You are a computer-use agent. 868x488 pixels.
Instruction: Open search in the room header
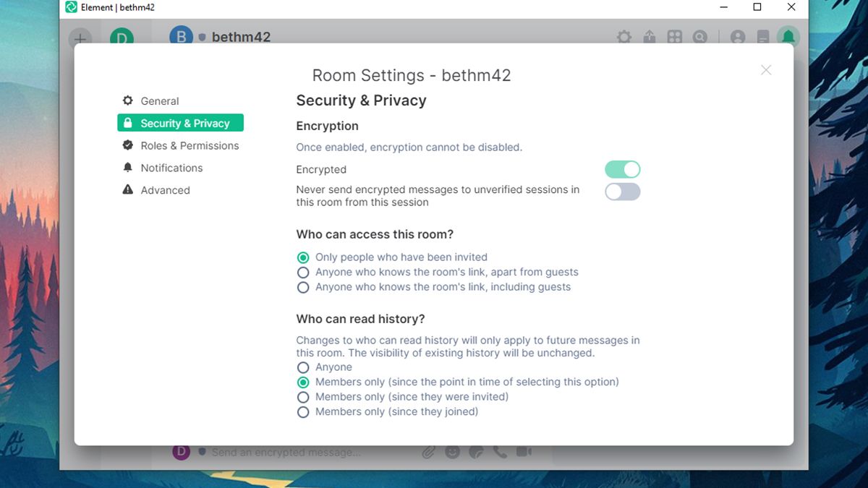tap(699, 36)
